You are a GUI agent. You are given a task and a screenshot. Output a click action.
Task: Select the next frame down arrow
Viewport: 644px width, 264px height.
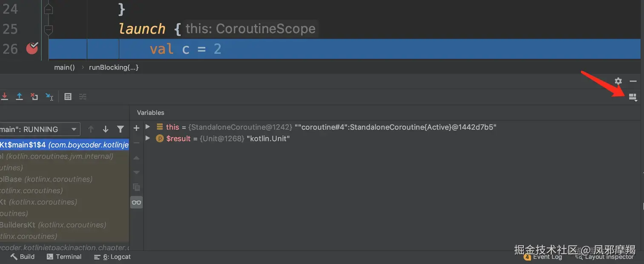click(106, 129)
